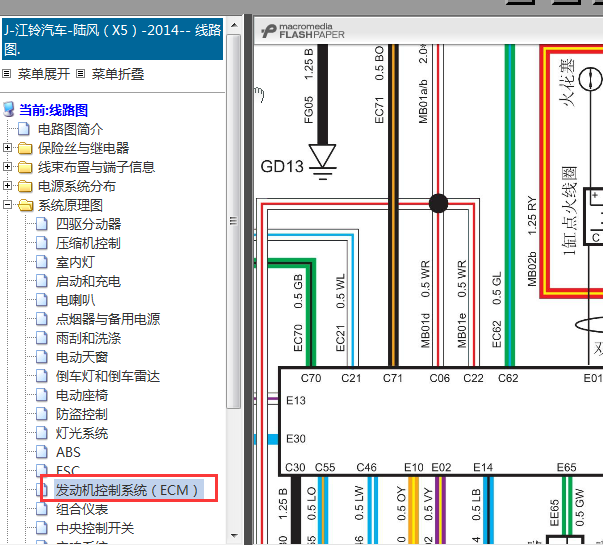Open the 室内灯 diagram
The image size is (603, 545).
coord(75,262)
